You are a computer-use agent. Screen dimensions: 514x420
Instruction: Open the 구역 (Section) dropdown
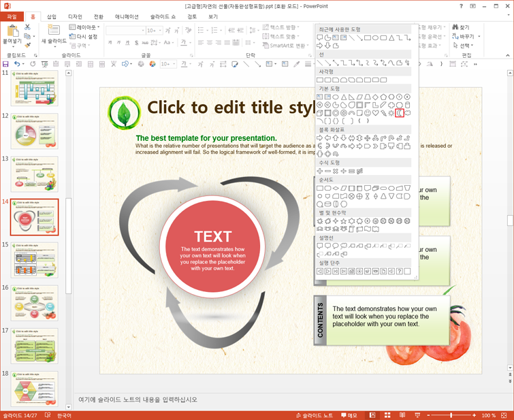80,45
